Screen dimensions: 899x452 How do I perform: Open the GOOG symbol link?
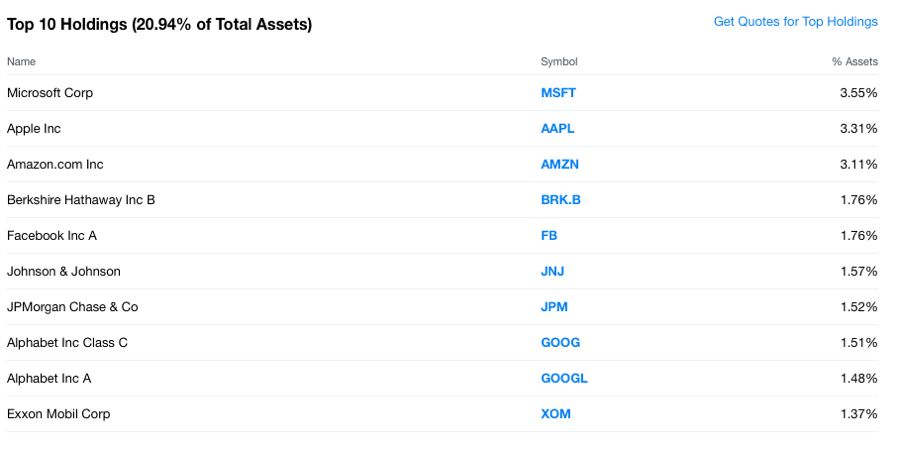coord(560,343)
